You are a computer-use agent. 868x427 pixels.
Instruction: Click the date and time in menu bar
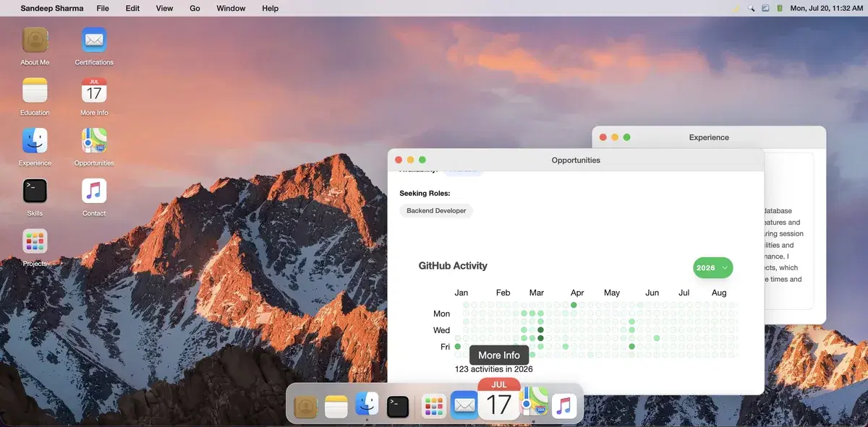point(826,8)
